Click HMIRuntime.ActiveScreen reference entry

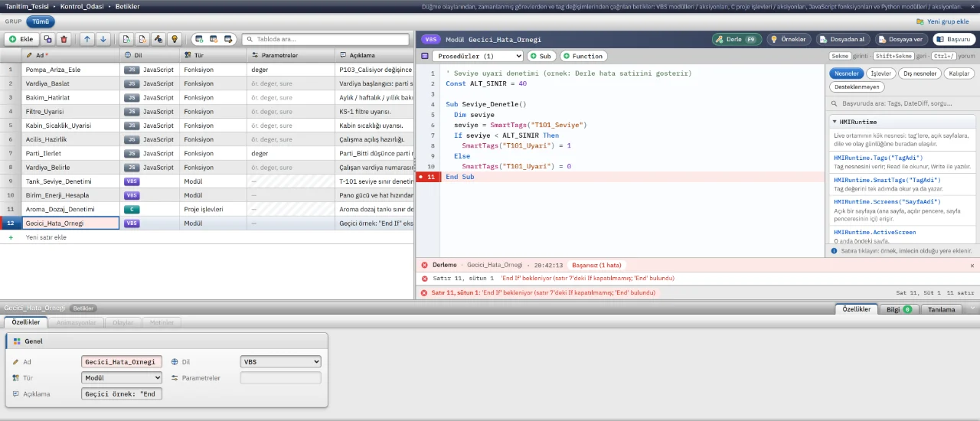[x=903, y=236]
